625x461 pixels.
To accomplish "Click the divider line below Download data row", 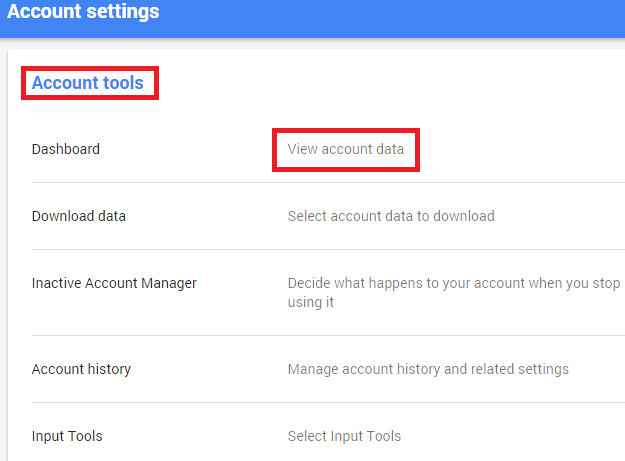I will tap(328, 249).
